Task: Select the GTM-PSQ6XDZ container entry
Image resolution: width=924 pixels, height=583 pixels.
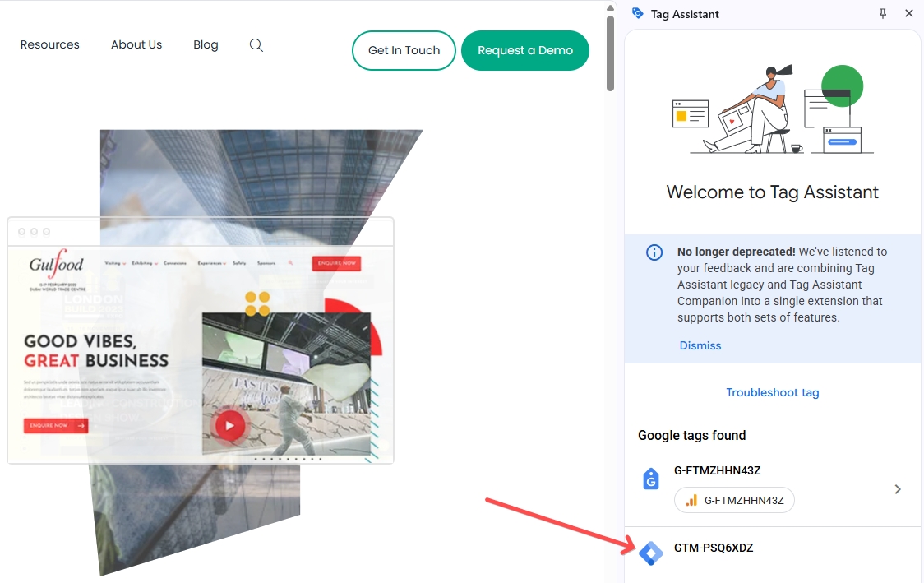Action: point(773,554)
